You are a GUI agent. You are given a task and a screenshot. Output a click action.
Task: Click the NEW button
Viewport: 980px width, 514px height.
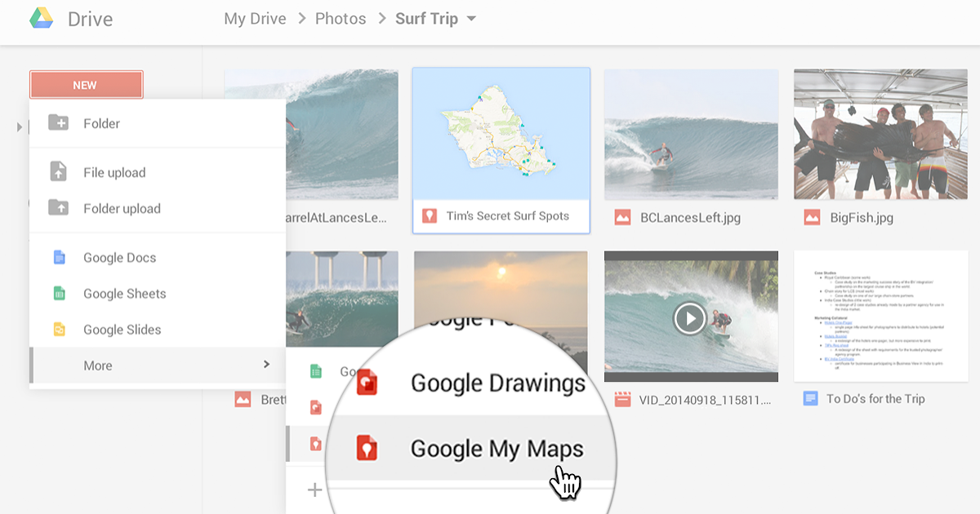[86, 85]
